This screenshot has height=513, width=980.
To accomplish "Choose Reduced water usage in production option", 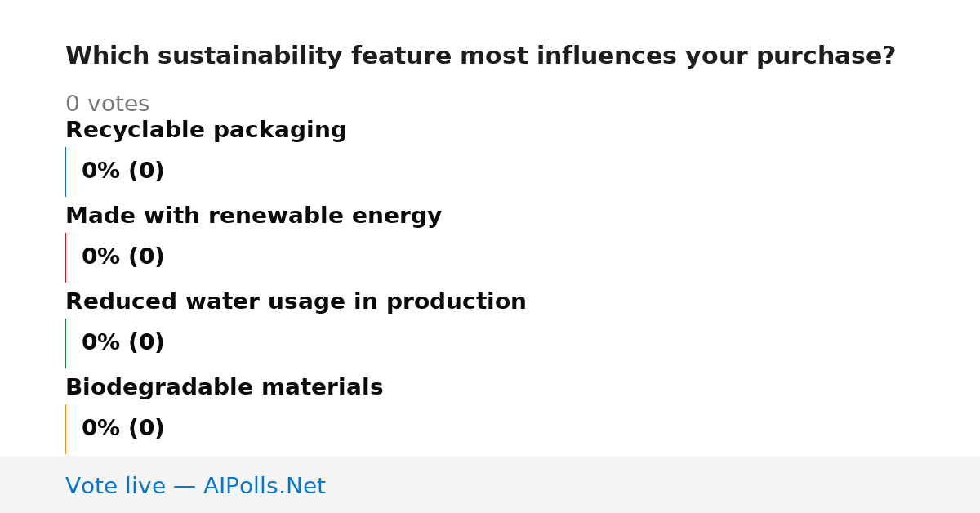I will (296, 302).
